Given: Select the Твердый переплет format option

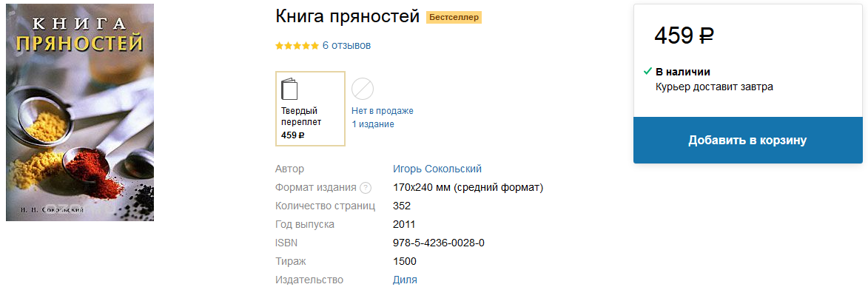Looking at the screenshot, I should pos(311,109).
